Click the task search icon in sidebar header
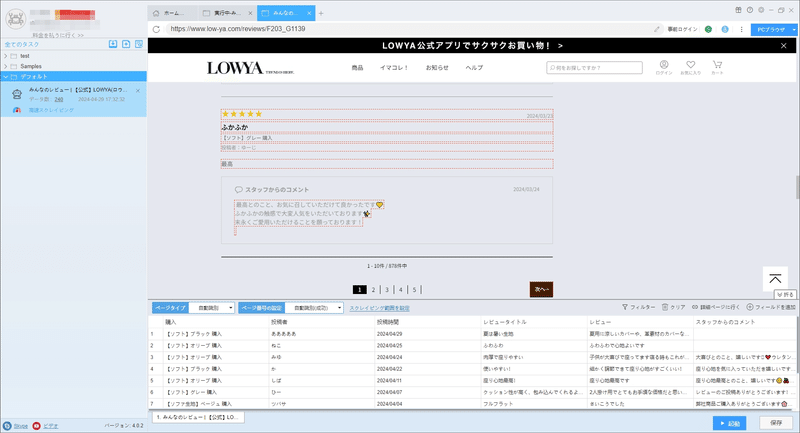The image size is (800, 433). [x=139, y=44]
